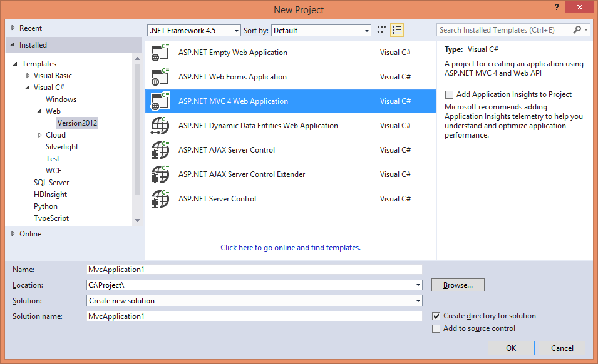The height and width of the screenshot is (364, 598).
Task: Click the search magnifier icon
Action: (577, 29)
